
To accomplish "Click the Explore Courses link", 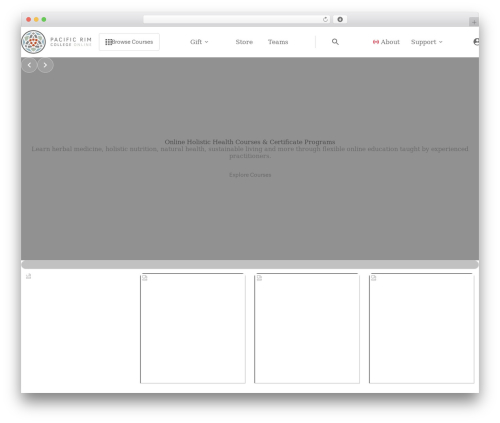I will point(250,175).
